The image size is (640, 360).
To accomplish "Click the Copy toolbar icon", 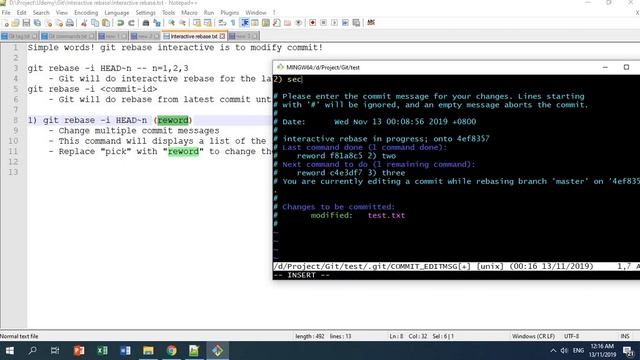I will [x=95, y=23].
